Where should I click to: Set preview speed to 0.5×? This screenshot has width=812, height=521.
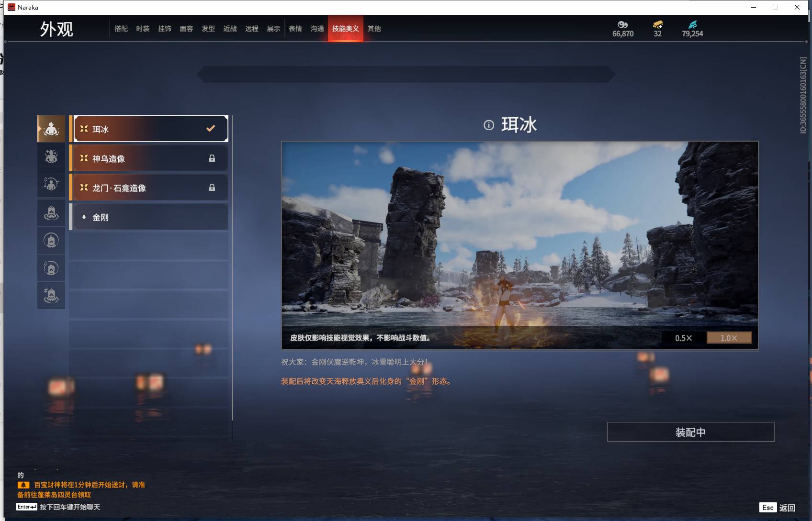pos(683,338)
